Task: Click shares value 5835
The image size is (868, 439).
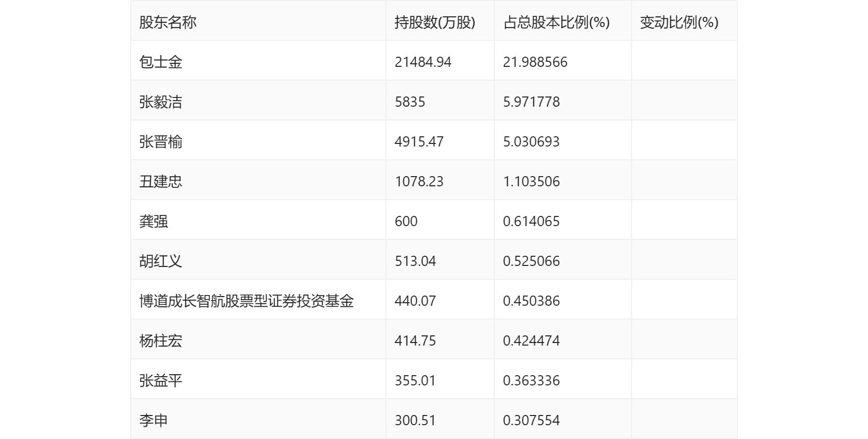Action: (410, 102)
